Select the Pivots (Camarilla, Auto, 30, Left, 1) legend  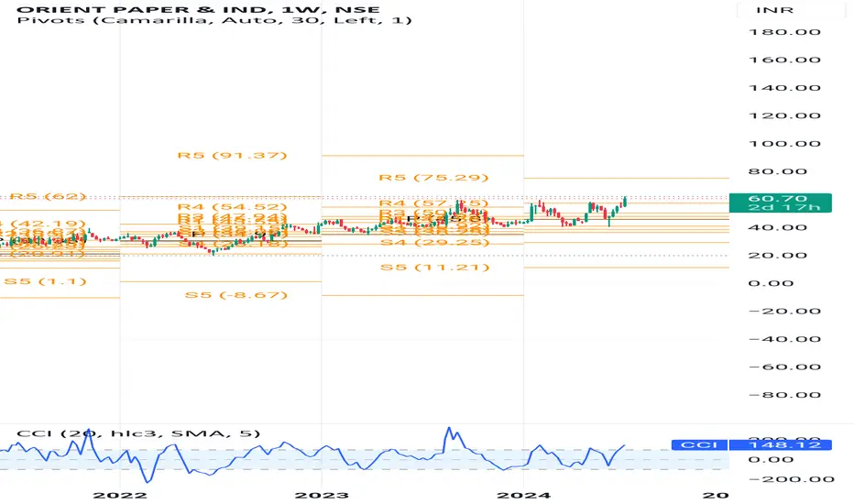(214, 20)
